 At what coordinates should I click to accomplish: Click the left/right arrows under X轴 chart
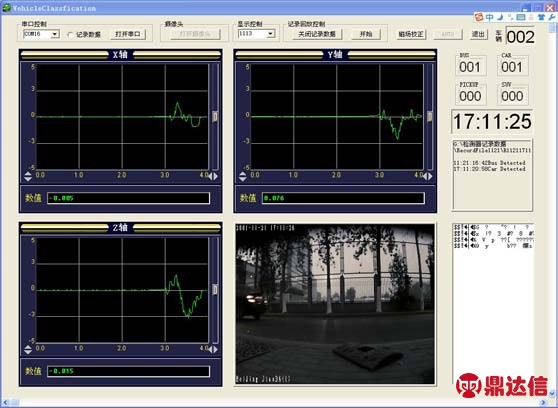[213, 176]
